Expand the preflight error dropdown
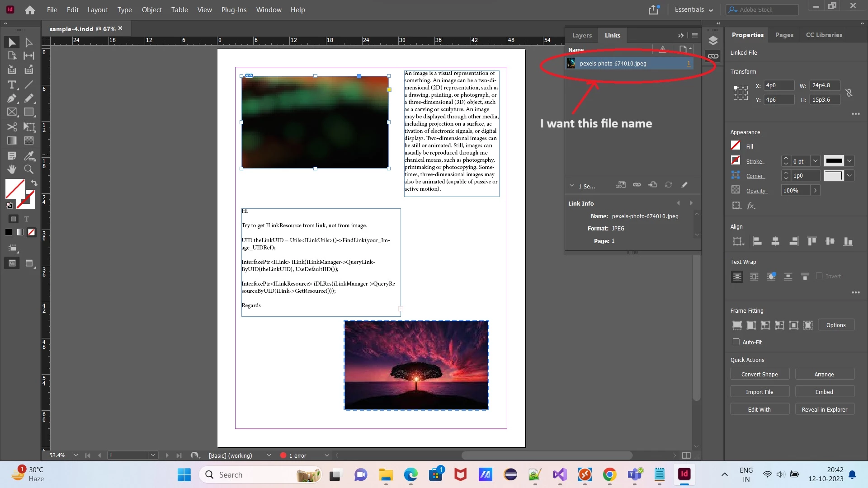Screen dimensions: 868x488 pyautogui.click(x=327, y=455)
